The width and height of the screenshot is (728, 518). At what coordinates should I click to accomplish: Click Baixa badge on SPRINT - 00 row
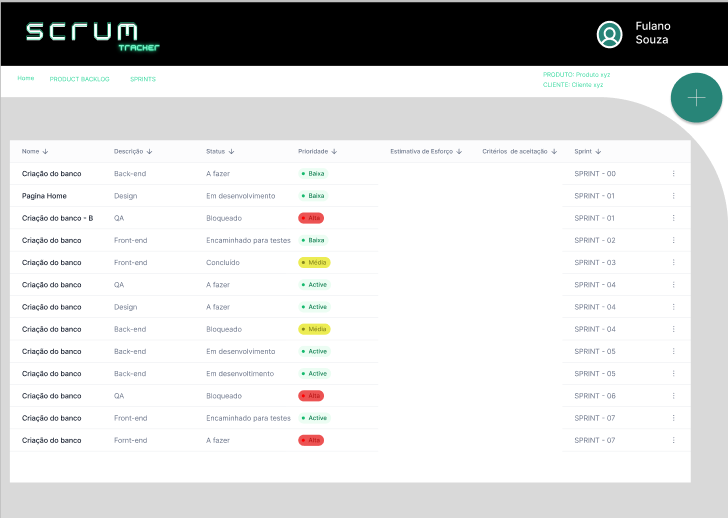pos(313,174)
